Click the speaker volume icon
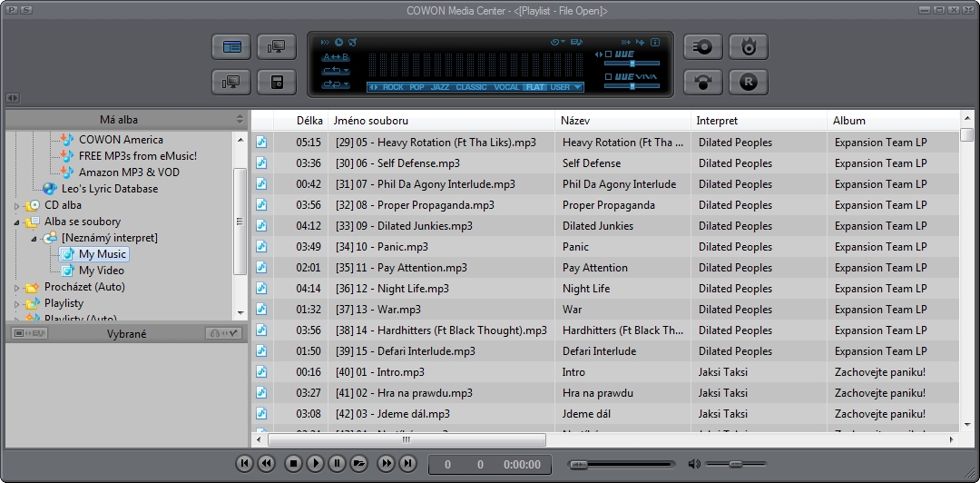 coord(694,464)
